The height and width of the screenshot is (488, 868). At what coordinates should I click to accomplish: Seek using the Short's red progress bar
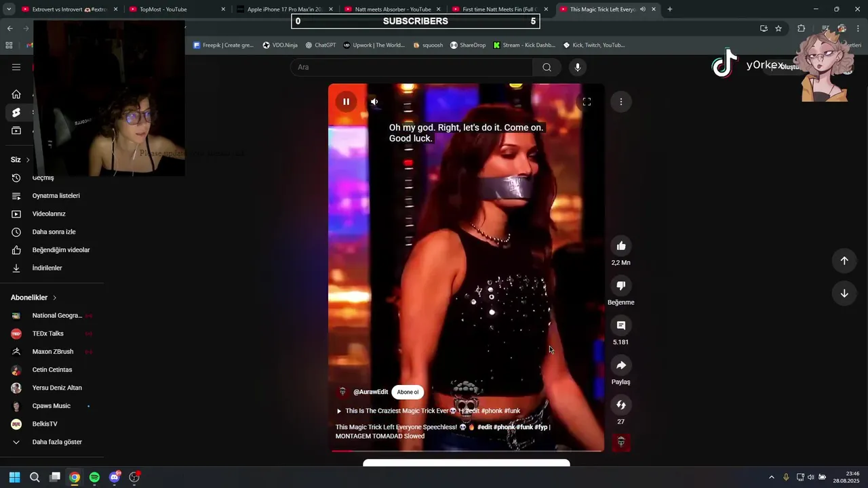click(466, 451)
